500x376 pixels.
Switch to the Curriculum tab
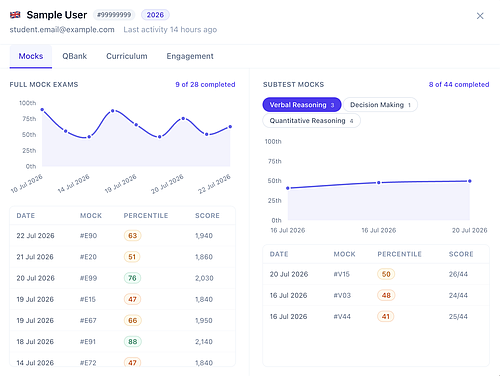[x=127, y=56]
